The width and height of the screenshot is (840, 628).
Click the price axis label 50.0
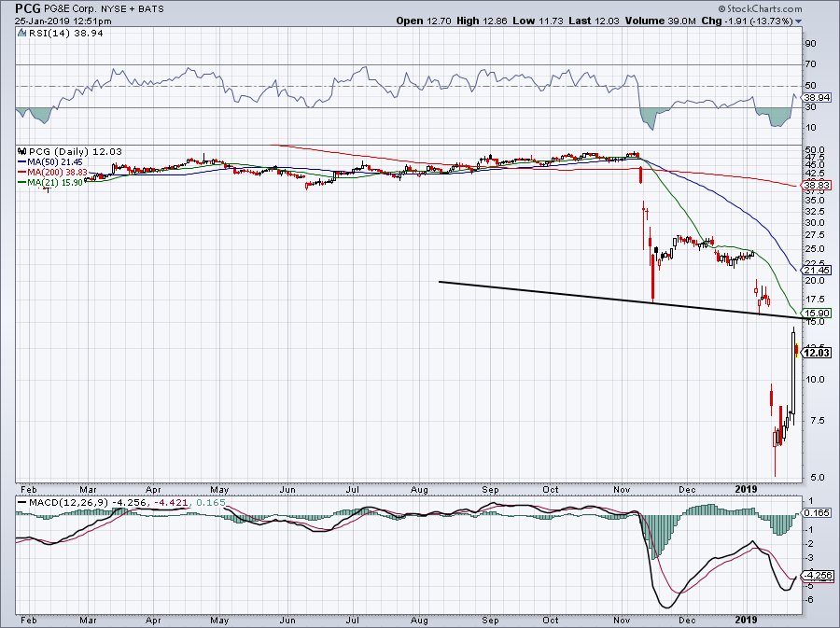tap(814, 150)
